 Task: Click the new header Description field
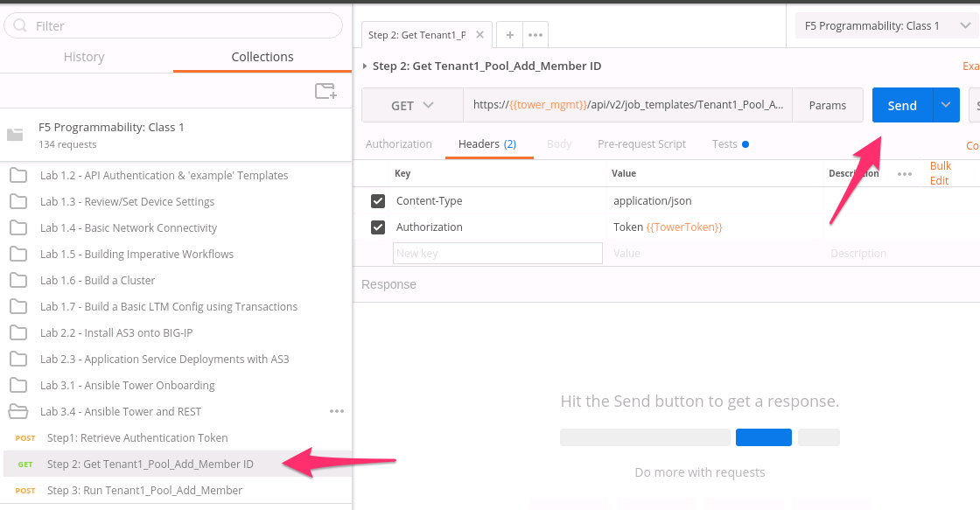[x=858, y=253]
